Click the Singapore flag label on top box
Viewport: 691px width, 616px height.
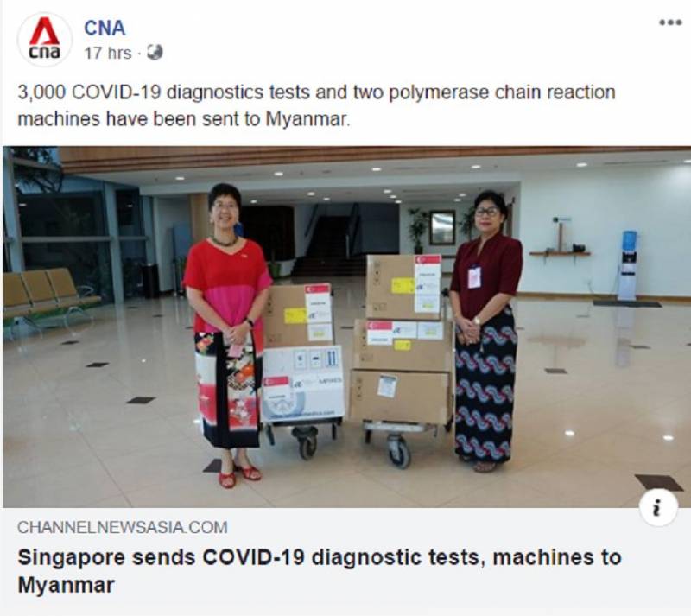428,260
